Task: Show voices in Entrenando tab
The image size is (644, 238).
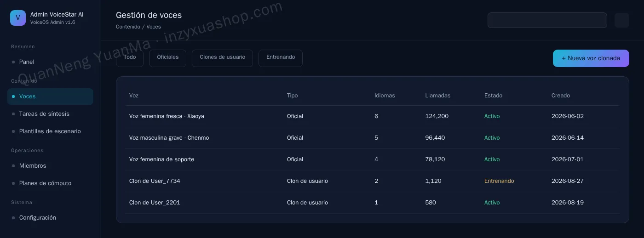Action: [x=281, y=58]
